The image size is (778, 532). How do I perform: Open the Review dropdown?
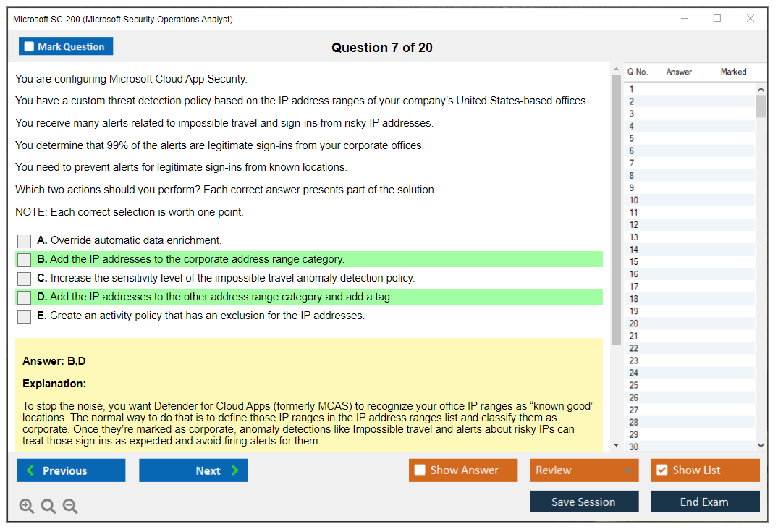(583, 470)
